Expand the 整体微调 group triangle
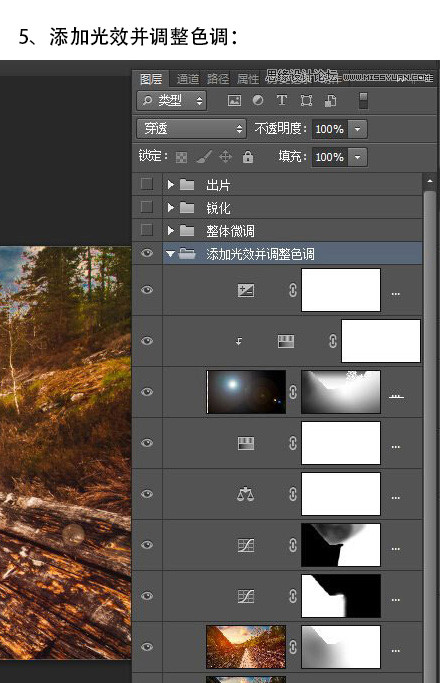440x683 pixels. [171, 230]
